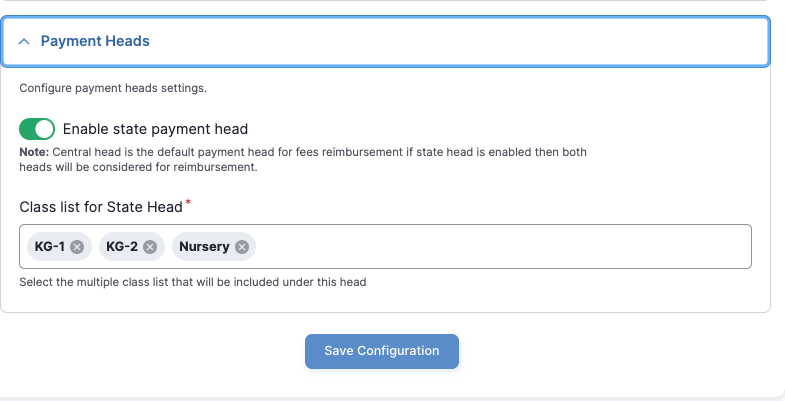The width and height of the screenshot is (785, 401).
Task: Remove the KG-1 class chip
Action: [x=77, y=246]
